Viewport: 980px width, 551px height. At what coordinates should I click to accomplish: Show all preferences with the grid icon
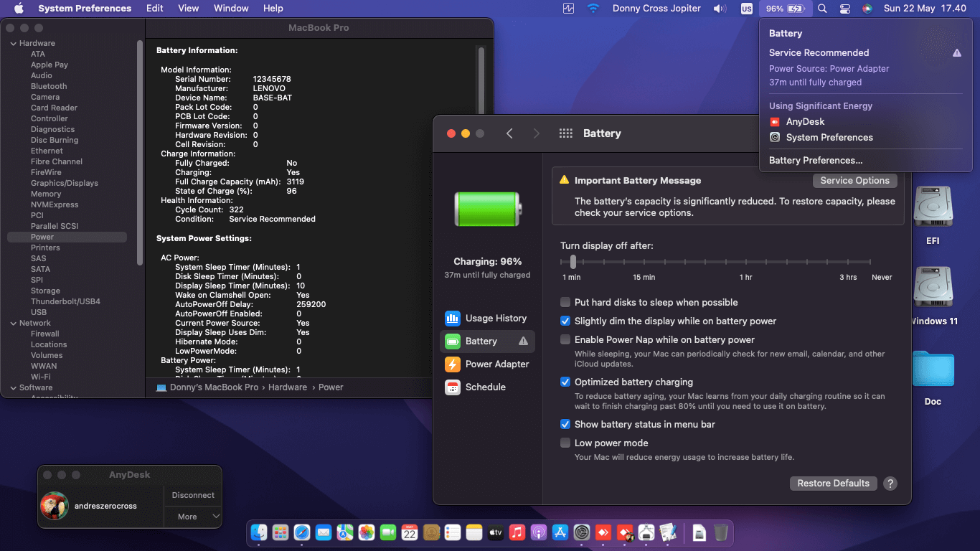pos(565,133)
